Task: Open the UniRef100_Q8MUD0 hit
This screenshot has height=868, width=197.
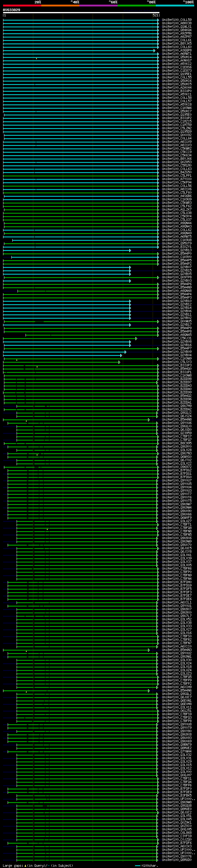Action: pos(176,860)
